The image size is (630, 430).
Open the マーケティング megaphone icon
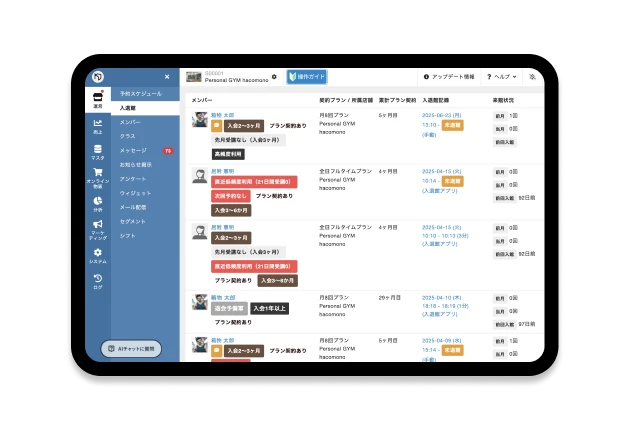(x=97, y=226)
